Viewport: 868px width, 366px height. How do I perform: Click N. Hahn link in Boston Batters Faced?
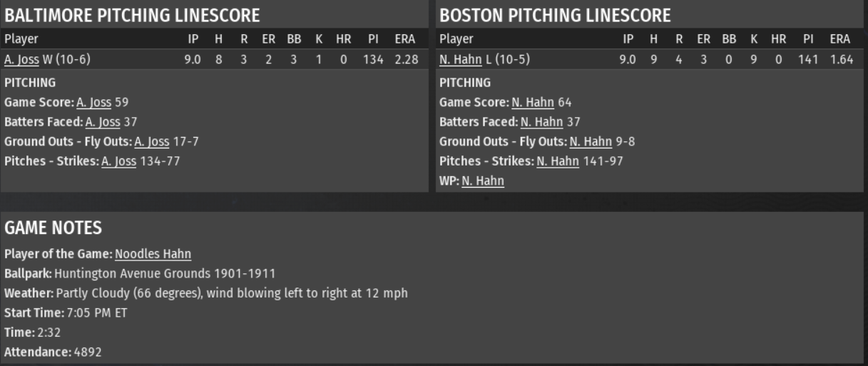pos(536,122)
